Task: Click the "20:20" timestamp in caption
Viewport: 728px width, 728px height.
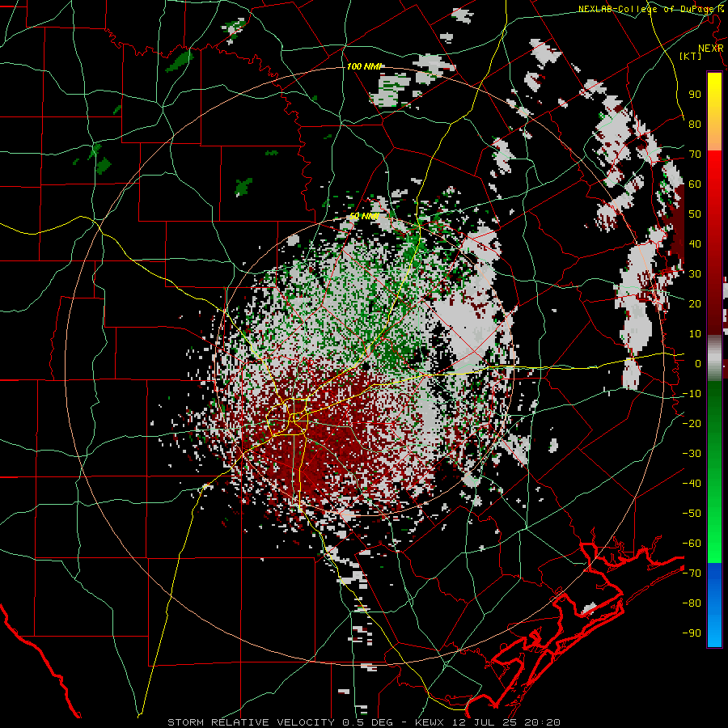Action: pyautogui.click(x=544, y=722)
